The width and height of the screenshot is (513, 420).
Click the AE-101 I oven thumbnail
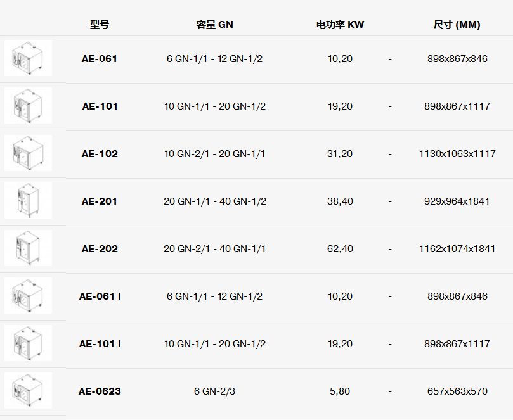28,343
